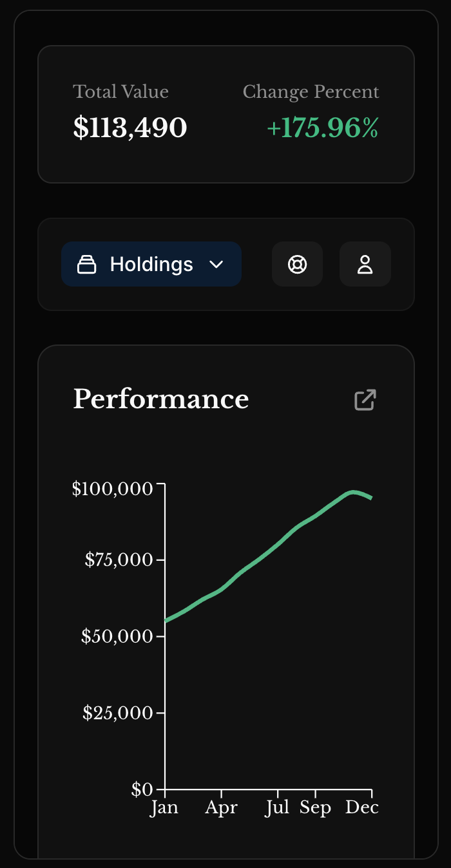Viewport: 451px width, 868px height.
Task: Click the rounded lifebuoy button left of profile
Action: (x=297, y=264)
